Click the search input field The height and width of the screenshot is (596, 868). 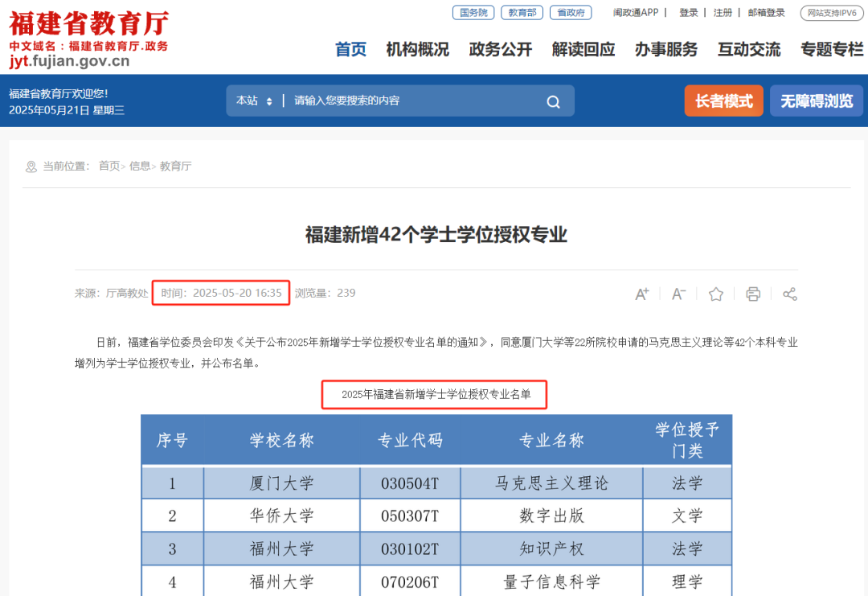(416, 101)
